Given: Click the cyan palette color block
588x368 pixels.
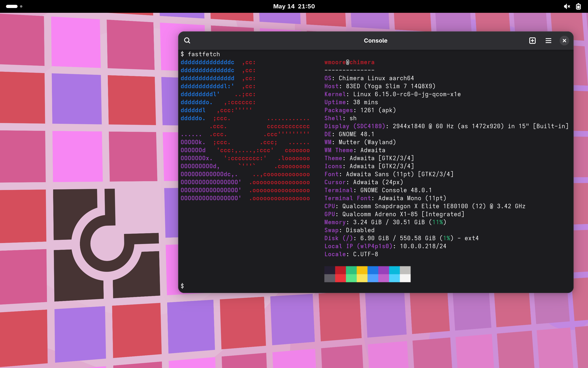Looking at the screenshot, I should tap(395, 270).
